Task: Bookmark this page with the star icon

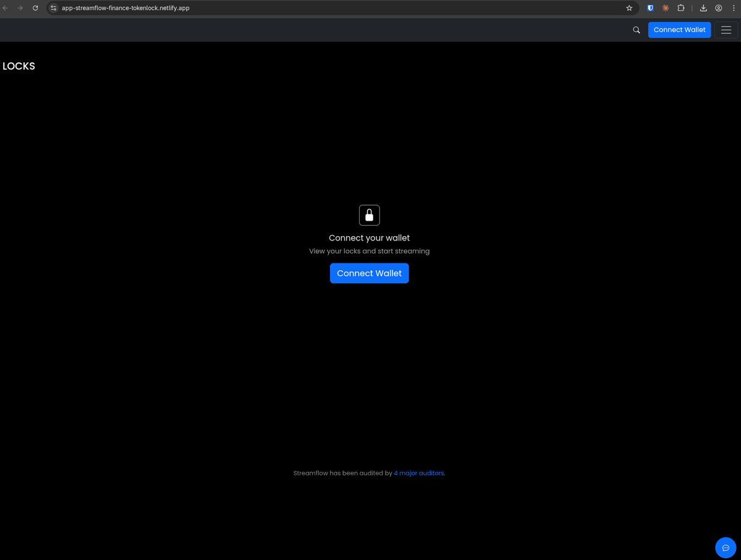Action: pyautogui.click(x=629, y=8)
